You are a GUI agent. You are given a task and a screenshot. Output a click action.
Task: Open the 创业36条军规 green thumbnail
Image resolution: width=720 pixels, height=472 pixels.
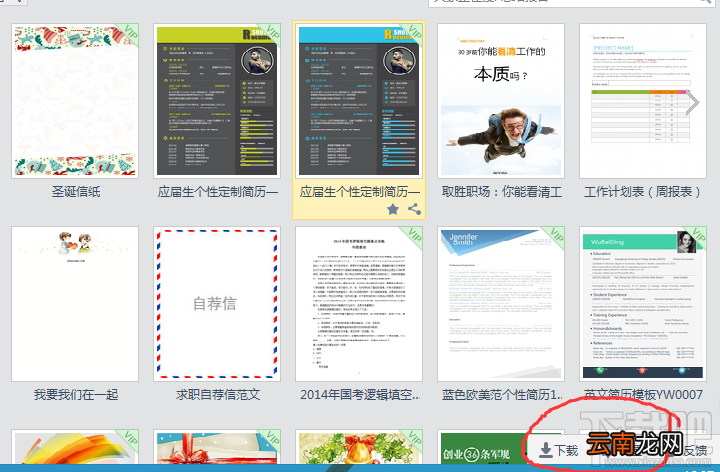482,447
